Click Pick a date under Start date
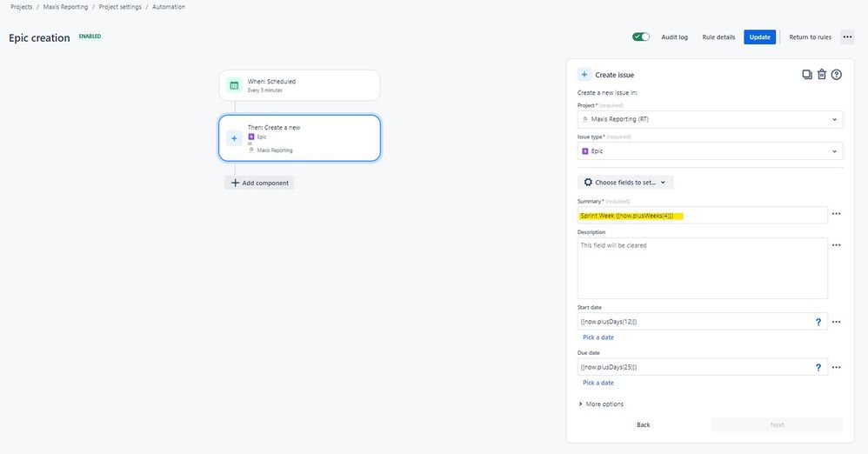Screen dimensions: 868x454 598,337
